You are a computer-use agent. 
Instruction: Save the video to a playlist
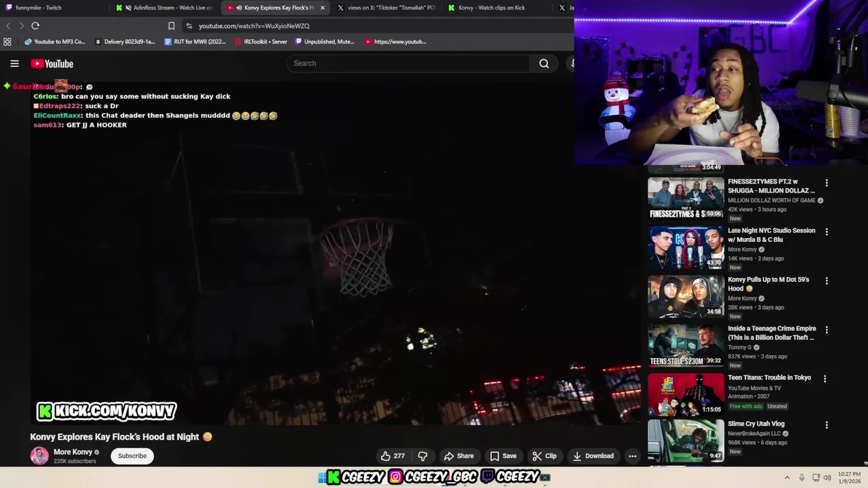(x=503, y=456)
